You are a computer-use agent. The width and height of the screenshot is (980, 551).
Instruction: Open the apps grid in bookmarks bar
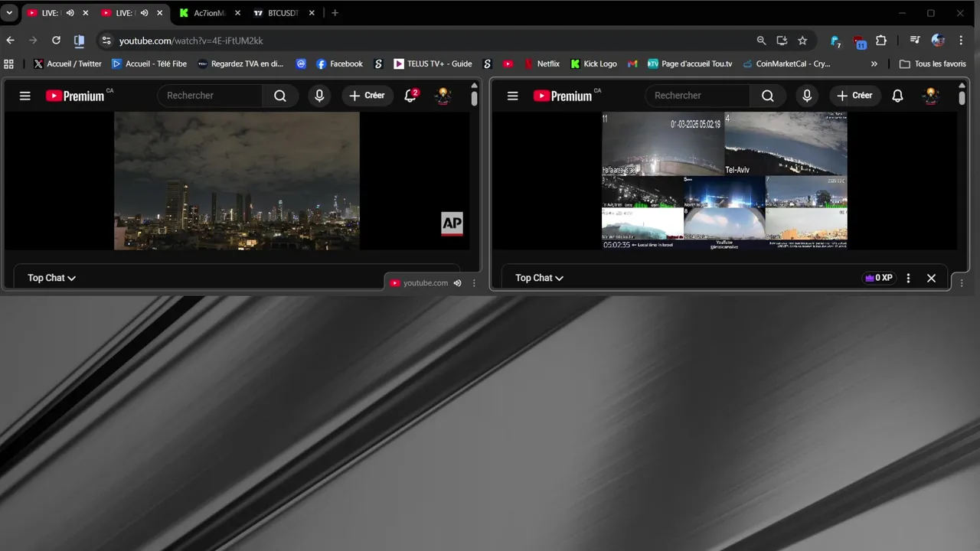[9, 64]
